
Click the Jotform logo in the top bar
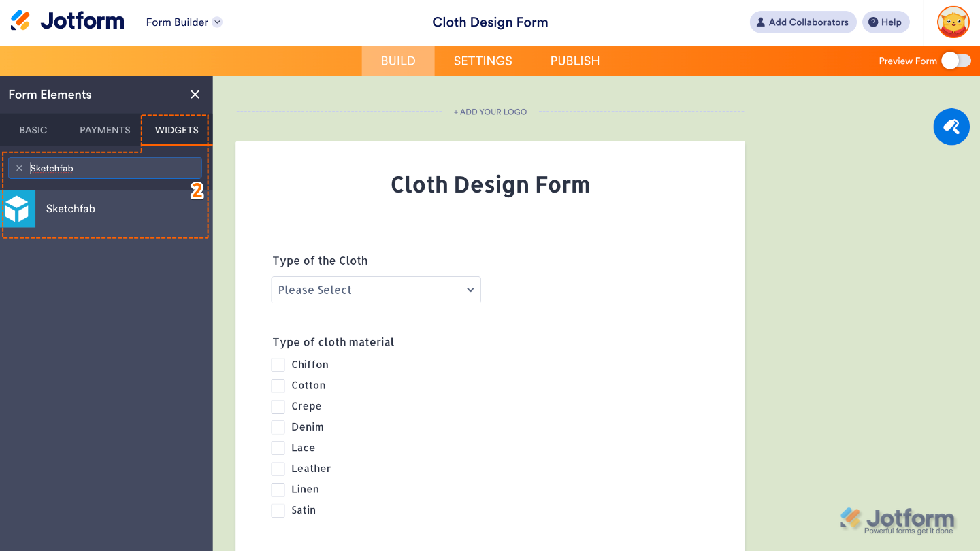coord(66,20)
